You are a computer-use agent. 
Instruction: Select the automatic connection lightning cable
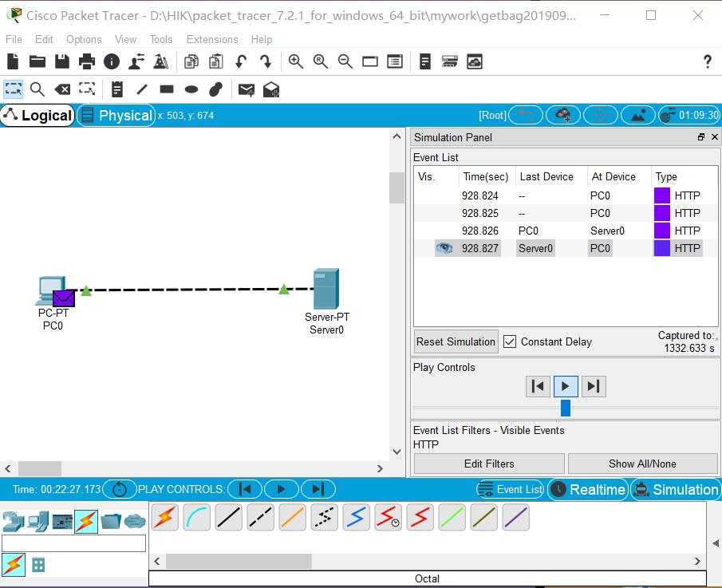pos(165,517)
